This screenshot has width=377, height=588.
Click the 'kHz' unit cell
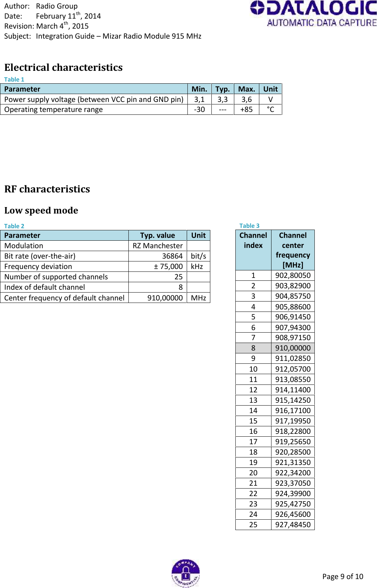(x=199, y=266)
